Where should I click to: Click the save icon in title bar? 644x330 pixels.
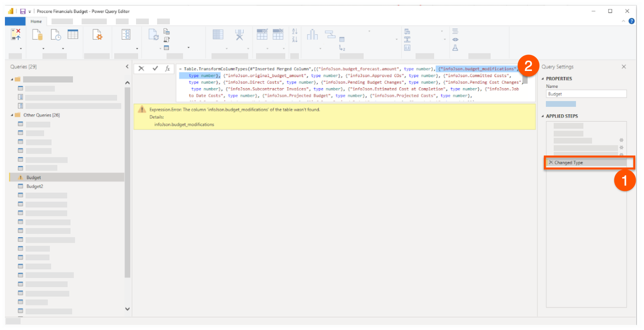coord(23,11)
